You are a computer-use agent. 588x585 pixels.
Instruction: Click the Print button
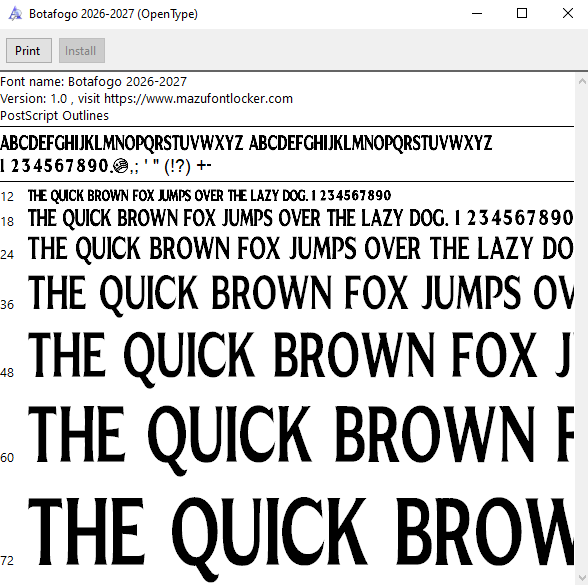(29, 51)
